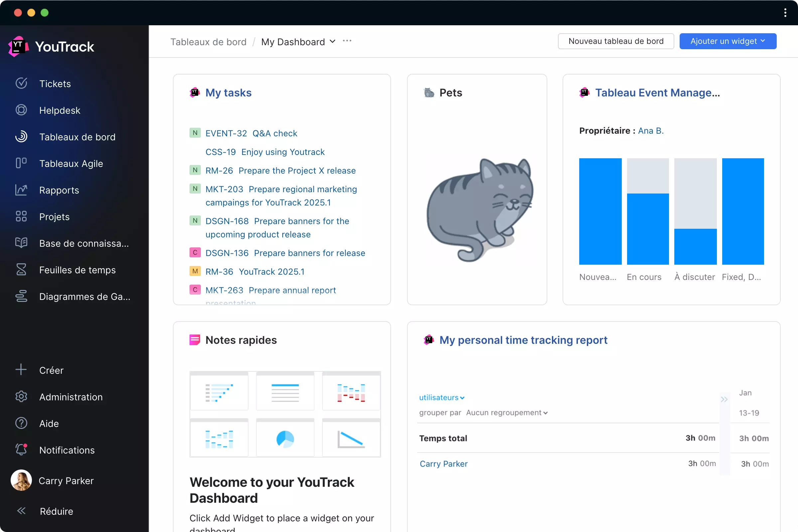Click the Base de connaissances book icon
This screenshot has height=532, width=798.
coord(21,243)
